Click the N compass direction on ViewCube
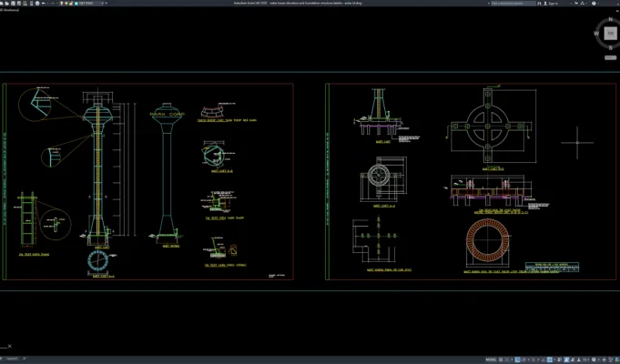620x364 pixels. pos(611,19)
